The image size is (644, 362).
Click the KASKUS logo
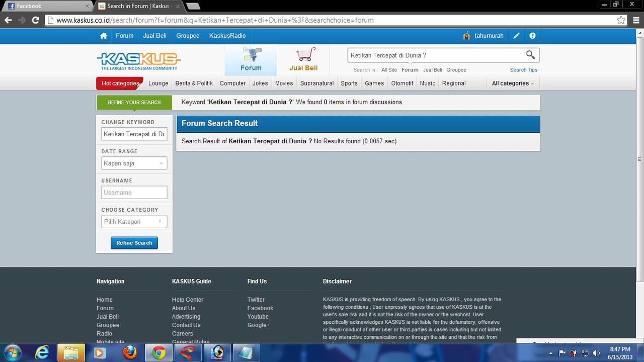[x=139, y=61]
